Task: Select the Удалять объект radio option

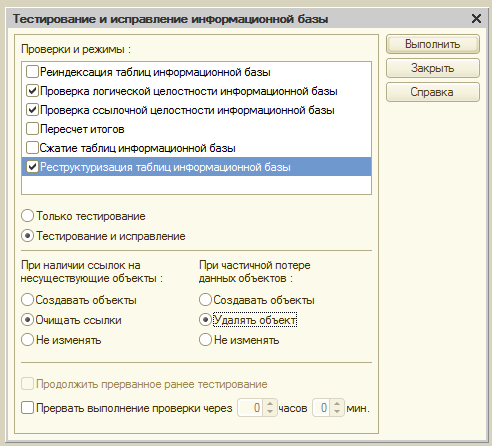Action: pos(205,320)
